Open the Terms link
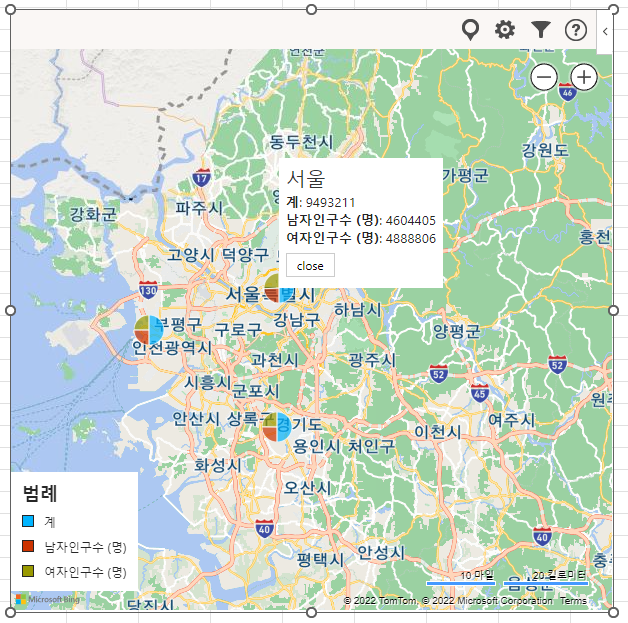Screen dimensions: 628x623 [573, 601]
